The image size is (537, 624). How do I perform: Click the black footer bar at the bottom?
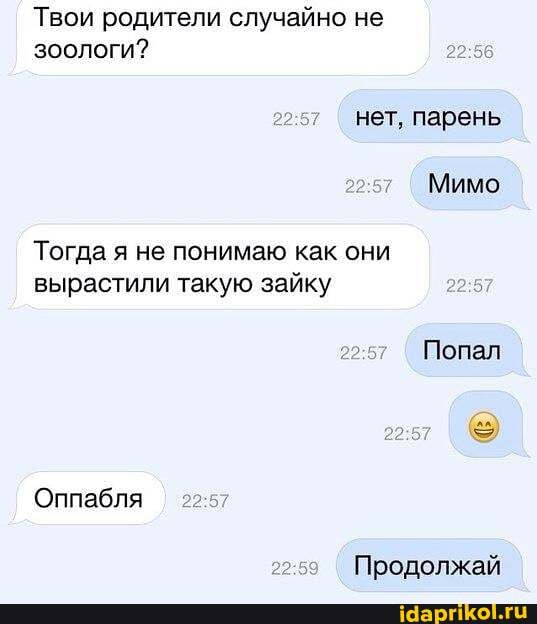pyautogui.click(x=268, y=614)
